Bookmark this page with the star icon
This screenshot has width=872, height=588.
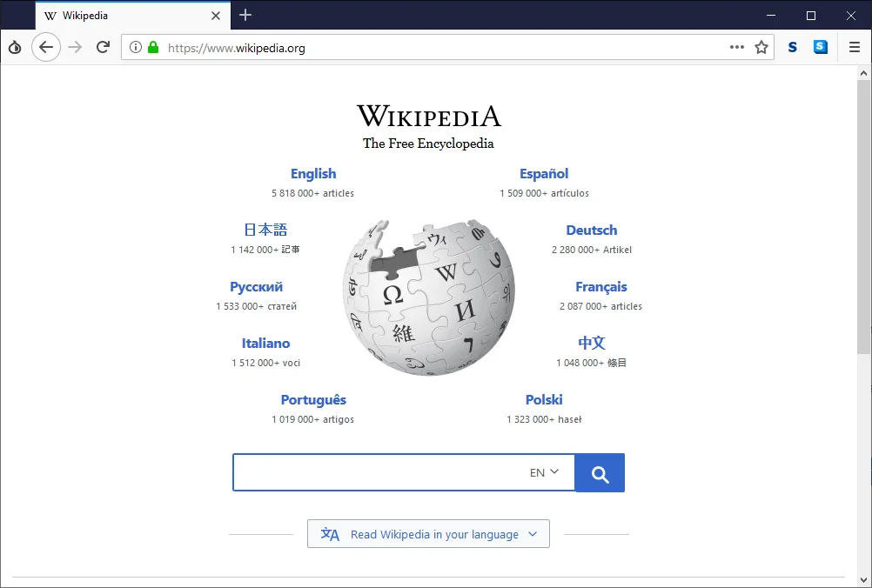(x=761, y=48)
